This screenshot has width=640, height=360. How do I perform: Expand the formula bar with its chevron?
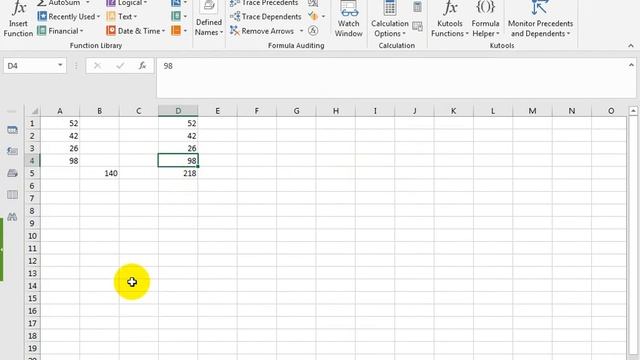[x=631, y=65]
